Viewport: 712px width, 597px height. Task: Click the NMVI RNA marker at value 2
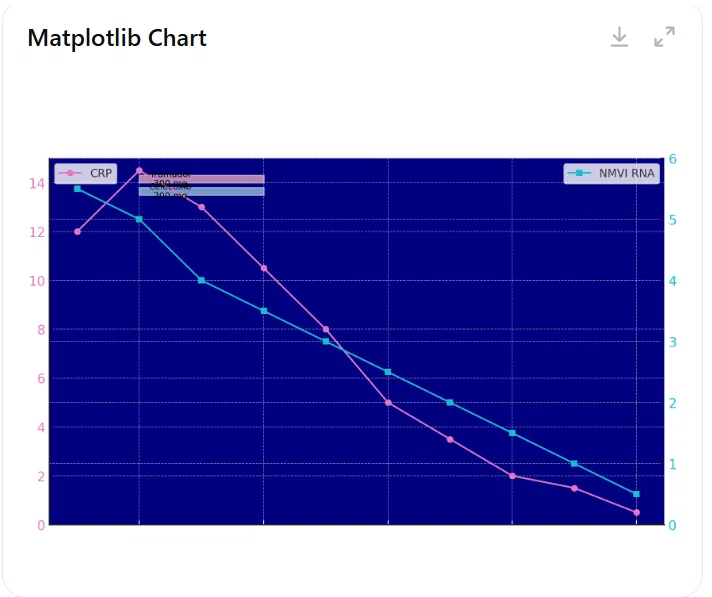point(450,402)
